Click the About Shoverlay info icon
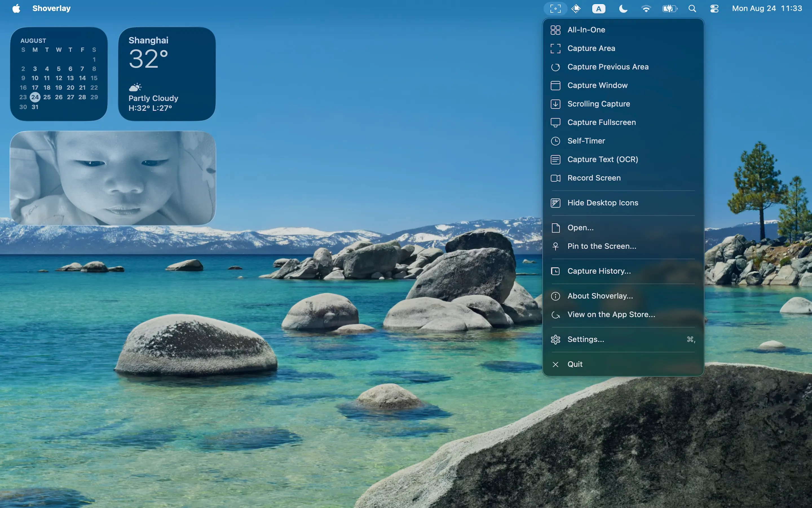This screenshot has width=812, height=508. coord(555,296)
